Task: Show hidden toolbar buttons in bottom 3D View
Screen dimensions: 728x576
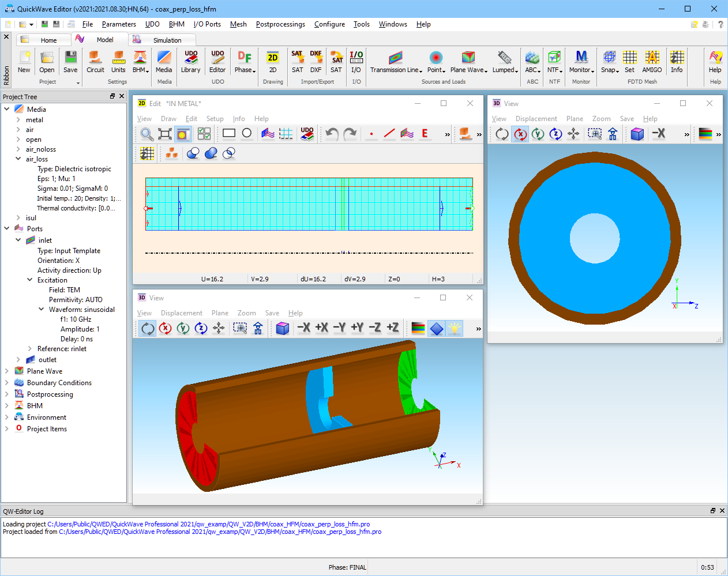Action: tap(478, 329)
